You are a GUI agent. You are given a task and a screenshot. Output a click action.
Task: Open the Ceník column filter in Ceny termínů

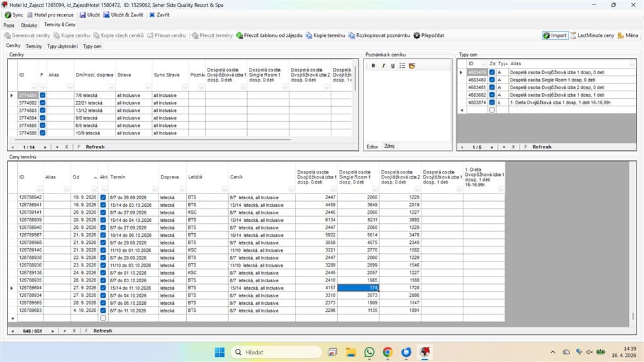(x=291, y=189)
